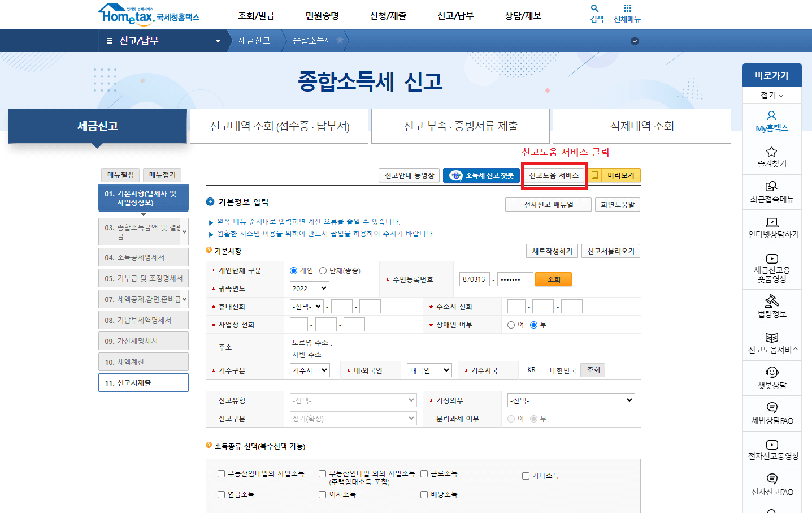812x513 pixels.
Task: Open 최근접속메뉴 icon
Action: 772,187
